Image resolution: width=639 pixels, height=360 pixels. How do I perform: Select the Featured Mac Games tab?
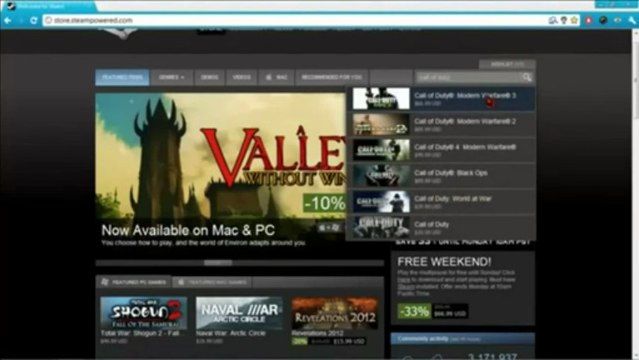(212, 282)
